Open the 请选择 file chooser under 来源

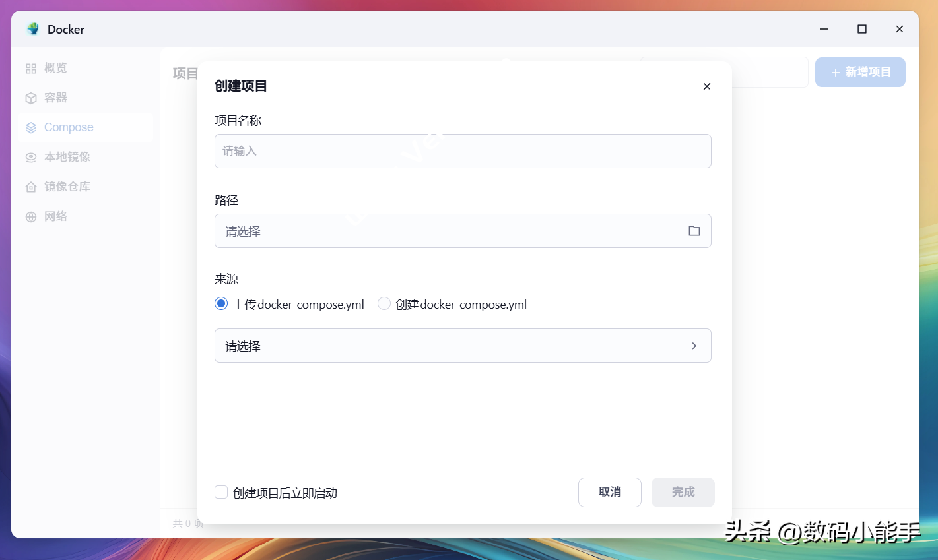[463, 346]
